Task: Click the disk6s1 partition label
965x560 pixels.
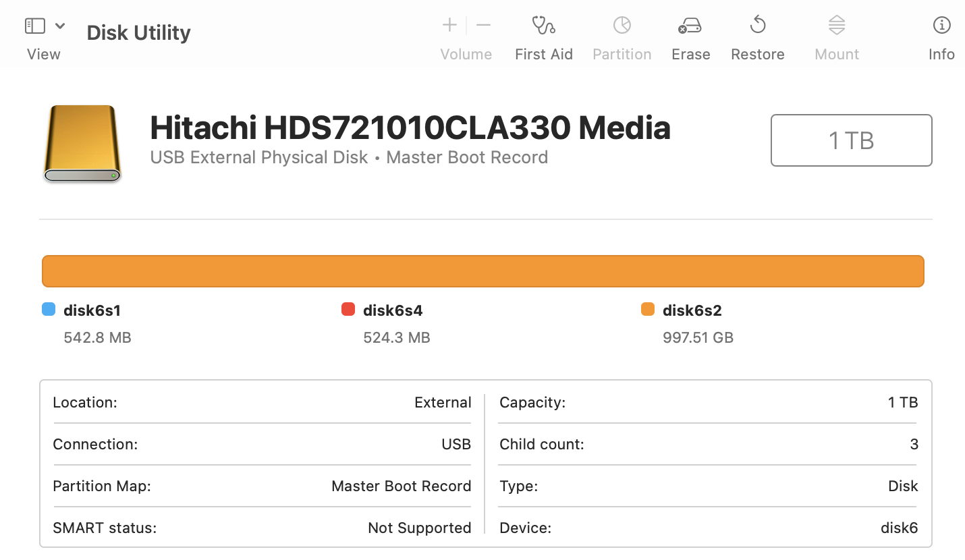Action: [x=92, y=310]
